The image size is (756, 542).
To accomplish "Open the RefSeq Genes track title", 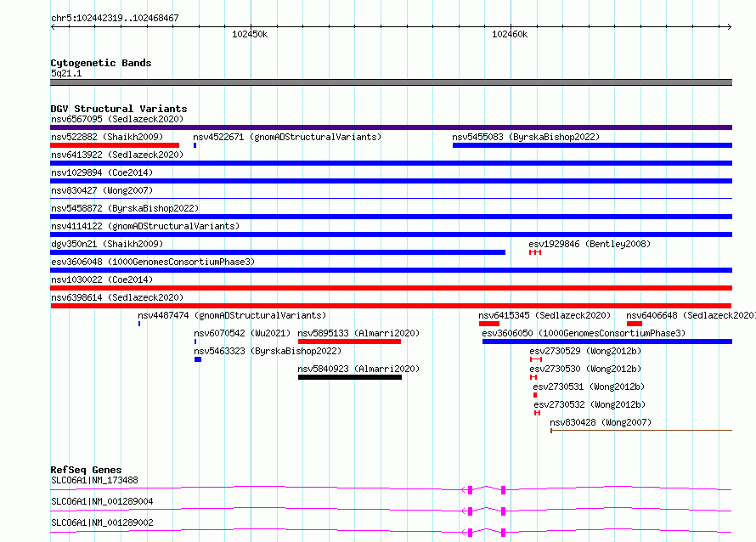I will [86, 470].
